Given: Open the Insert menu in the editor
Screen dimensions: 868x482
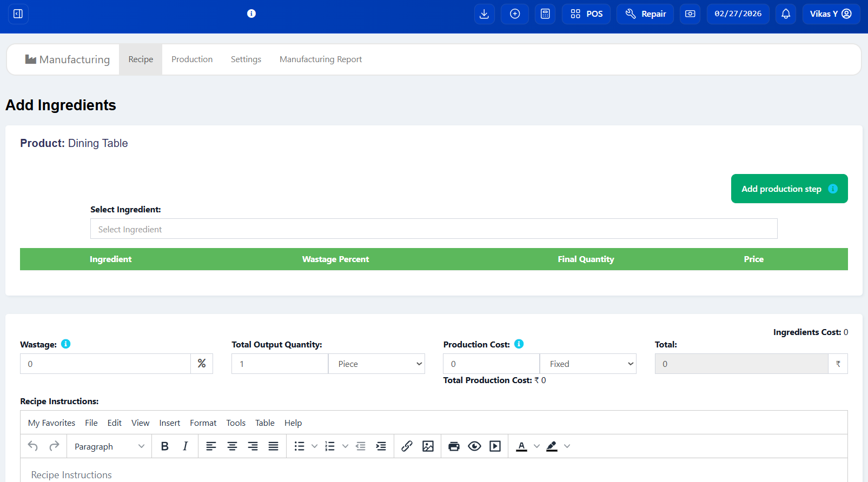Looking at the screenshot, I should (170, 423).
